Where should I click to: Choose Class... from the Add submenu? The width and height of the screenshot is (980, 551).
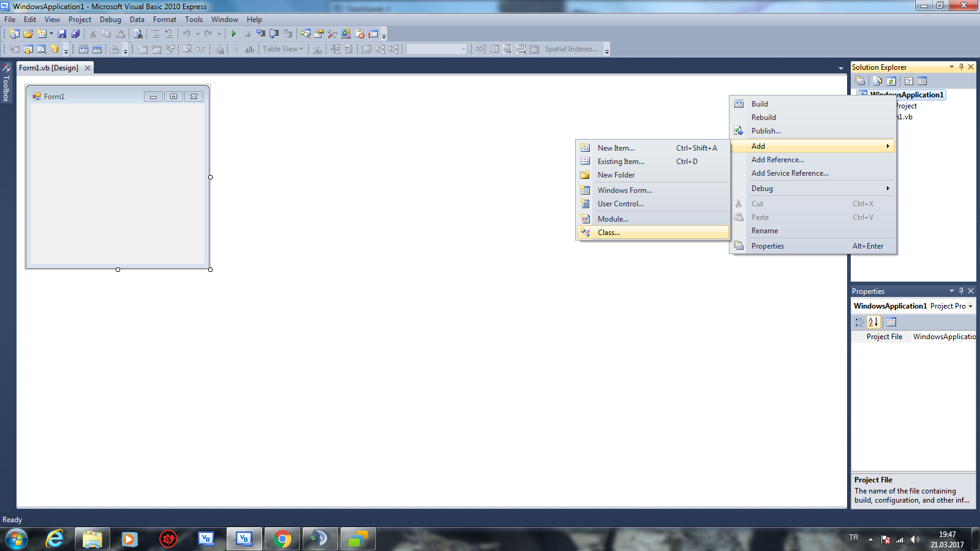(653, 233)
